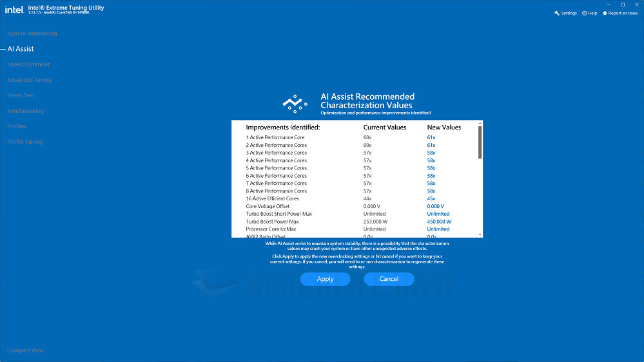Screen dimensions: 644x362
Task: Open Profile Pairing section
Action: click(24, 142)
